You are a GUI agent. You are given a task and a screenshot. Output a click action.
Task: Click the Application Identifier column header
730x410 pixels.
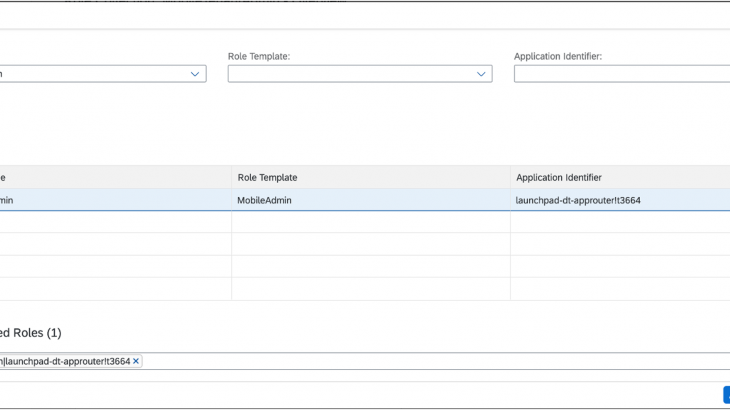(x=620, y=177)
